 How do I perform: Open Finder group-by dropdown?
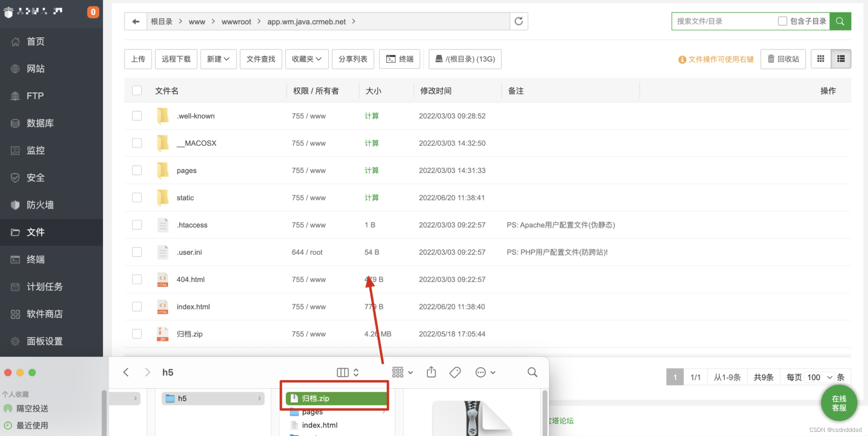click(x=402, y=372)
